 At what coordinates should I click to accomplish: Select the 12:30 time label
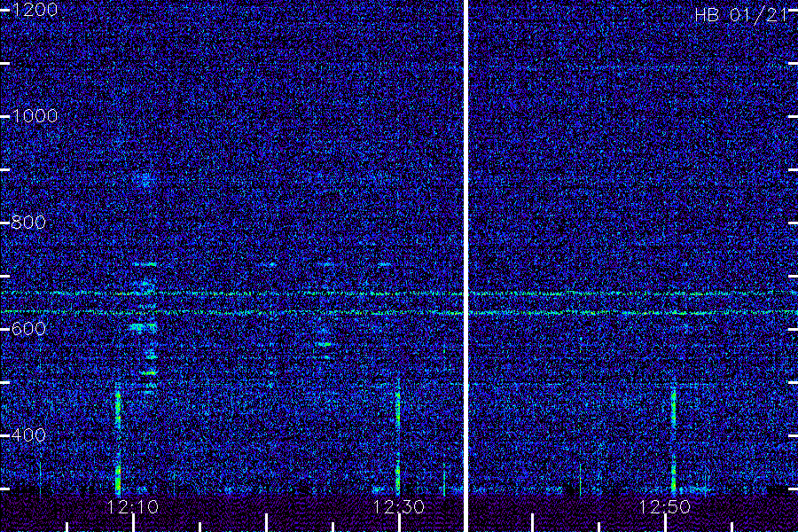(x=398, y=507)
